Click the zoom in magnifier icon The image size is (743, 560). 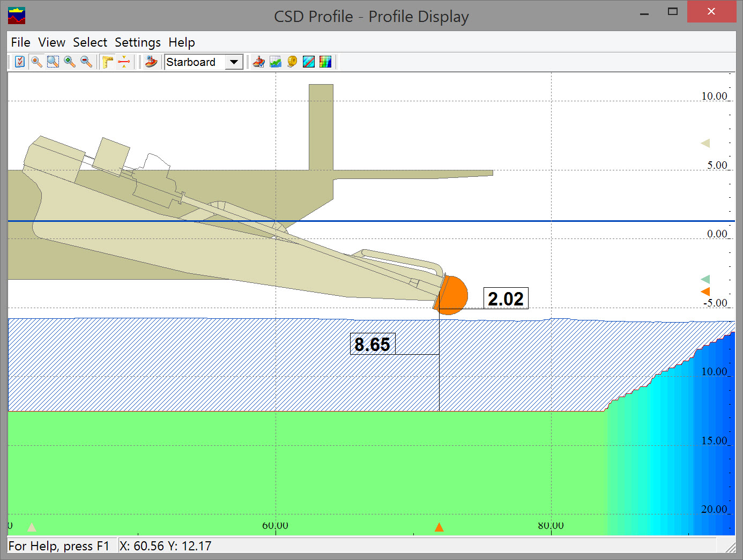70,62
